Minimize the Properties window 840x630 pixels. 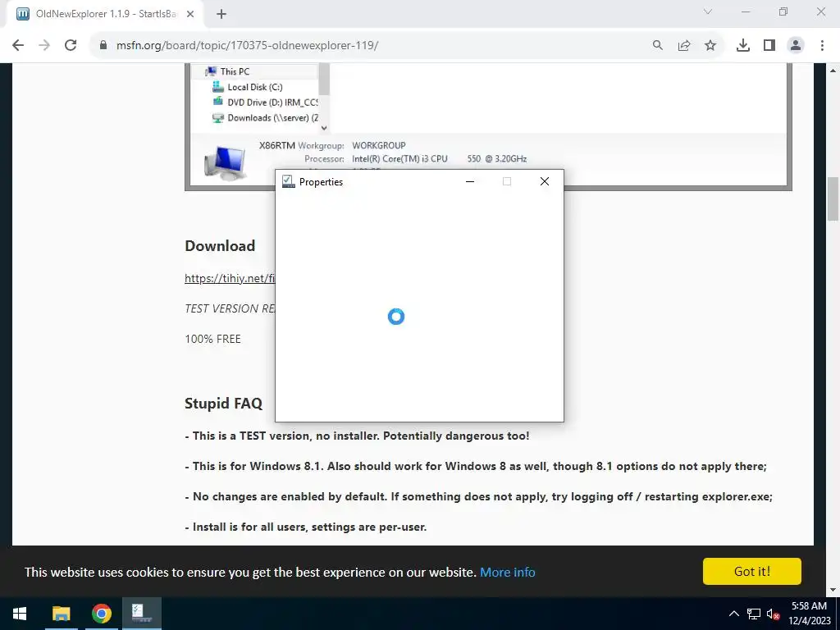(470, 181)
